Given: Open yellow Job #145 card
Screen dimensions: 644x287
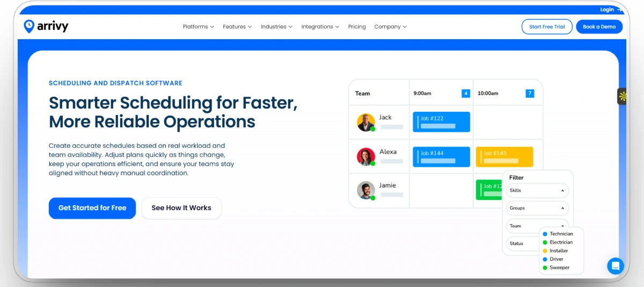Looking at the screenshot, I should [x=504, y=156].
